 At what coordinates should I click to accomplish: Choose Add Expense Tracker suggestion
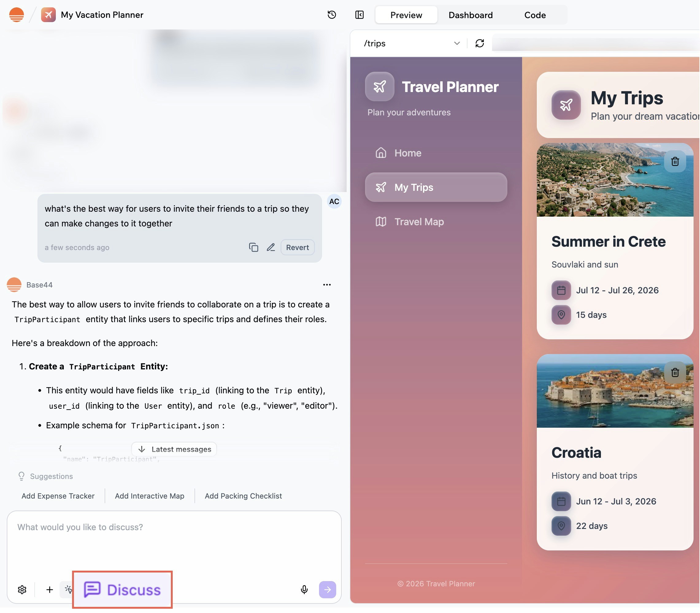click(58, 496)
